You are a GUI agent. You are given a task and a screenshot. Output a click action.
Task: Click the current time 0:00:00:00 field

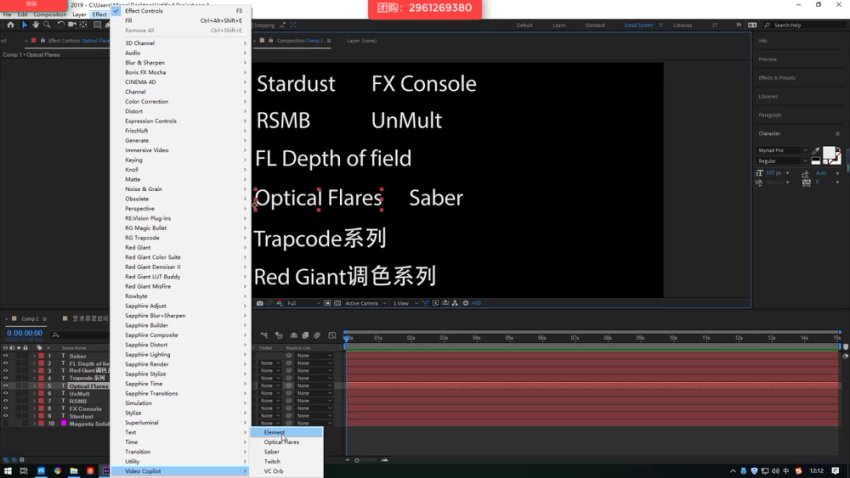[x=24, y=333]
